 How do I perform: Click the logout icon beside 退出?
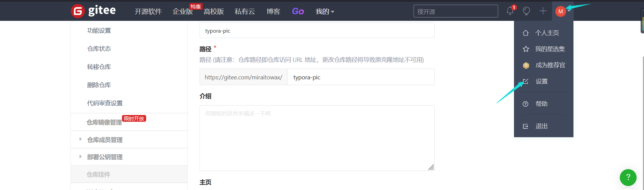[x=526, y=126]
